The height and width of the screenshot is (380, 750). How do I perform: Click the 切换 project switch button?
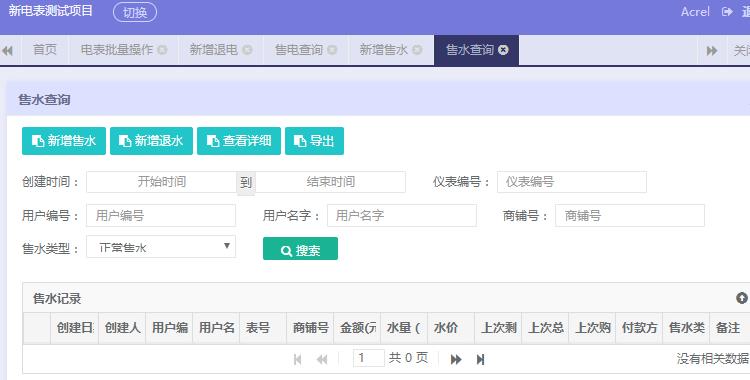click(x=135, y=12)
